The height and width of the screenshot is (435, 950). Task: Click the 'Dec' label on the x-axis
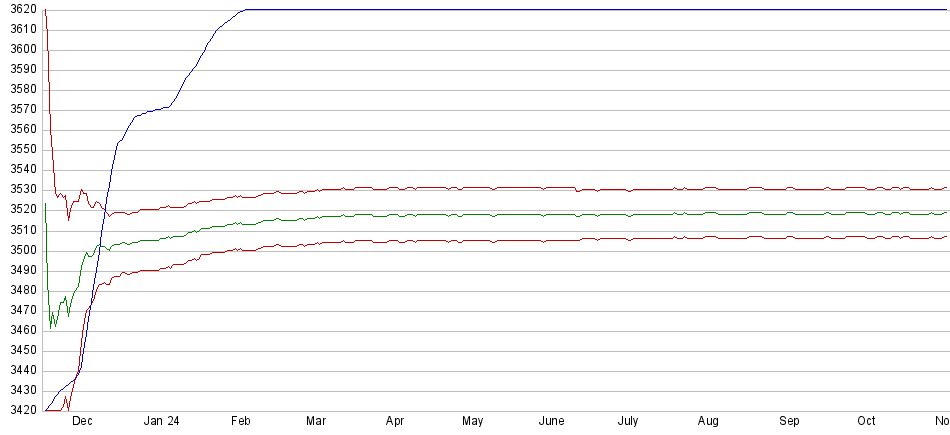[82, 422]
